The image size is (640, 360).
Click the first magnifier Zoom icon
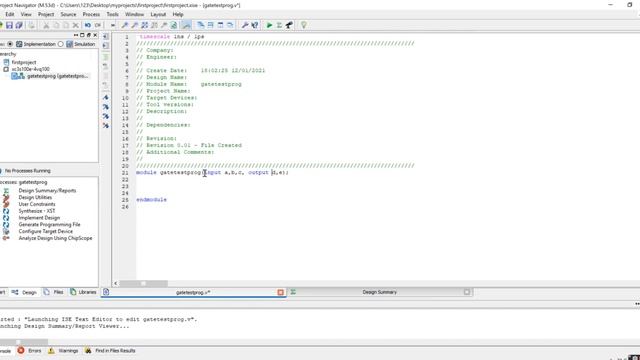coord(125,25)
